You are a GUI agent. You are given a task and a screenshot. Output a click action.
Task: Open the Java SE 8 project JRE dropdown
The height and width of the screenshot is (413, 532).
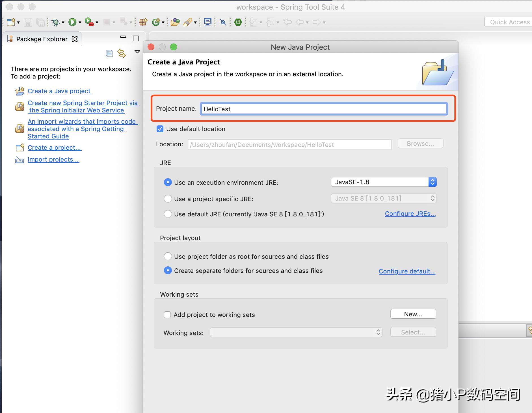pyautogui.click(x=384, y=199)
